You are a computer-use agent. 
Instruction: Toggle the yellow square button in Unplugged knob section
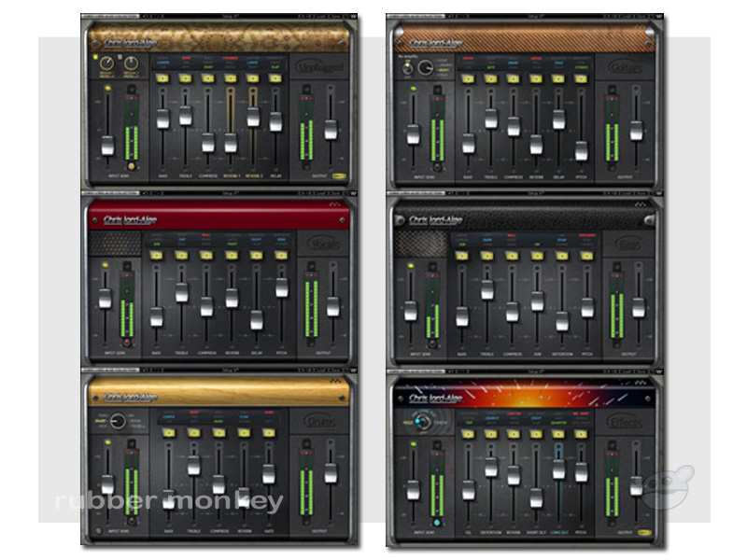pos(95,57)
